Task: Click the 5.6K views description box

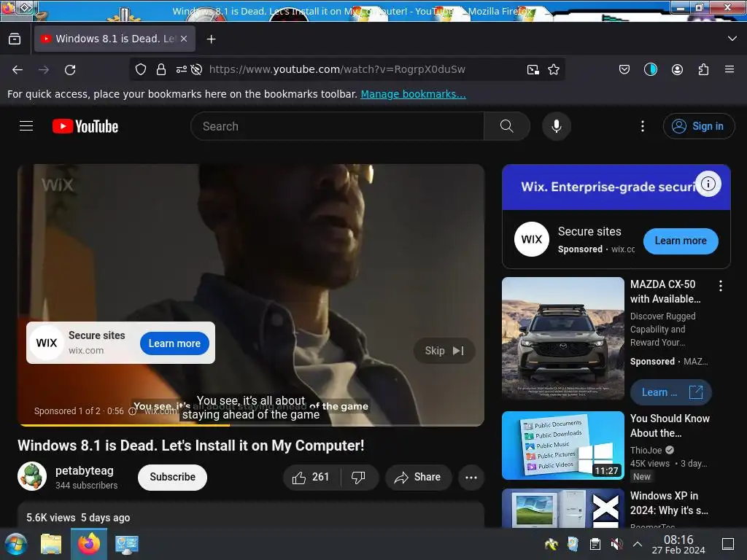Action: pos(251,516)
